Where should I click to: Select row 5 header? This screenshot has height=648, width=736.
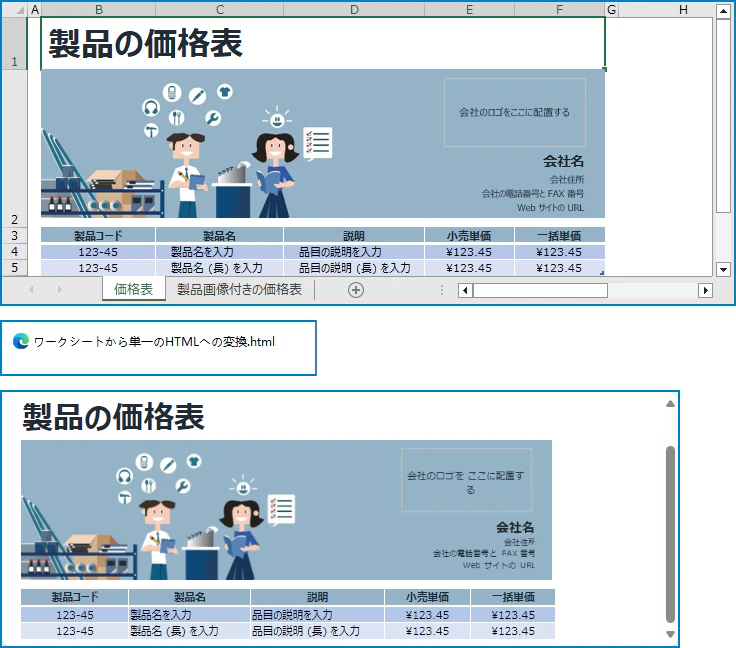pos(15,267)
